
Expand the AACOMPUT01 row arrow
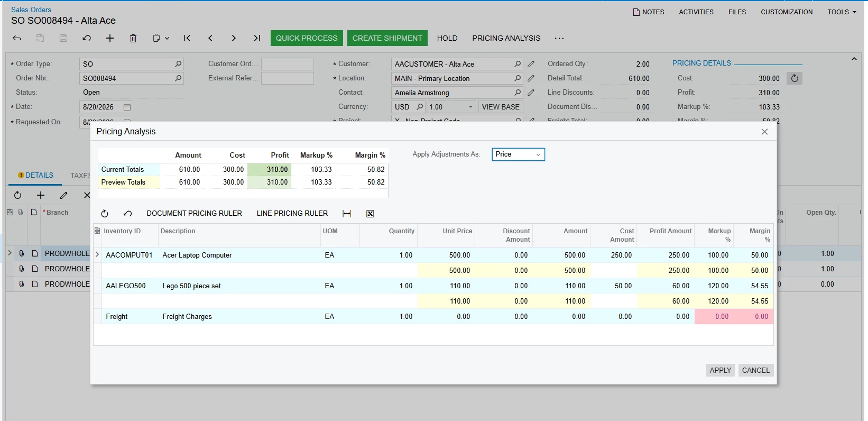click(97, 255)
